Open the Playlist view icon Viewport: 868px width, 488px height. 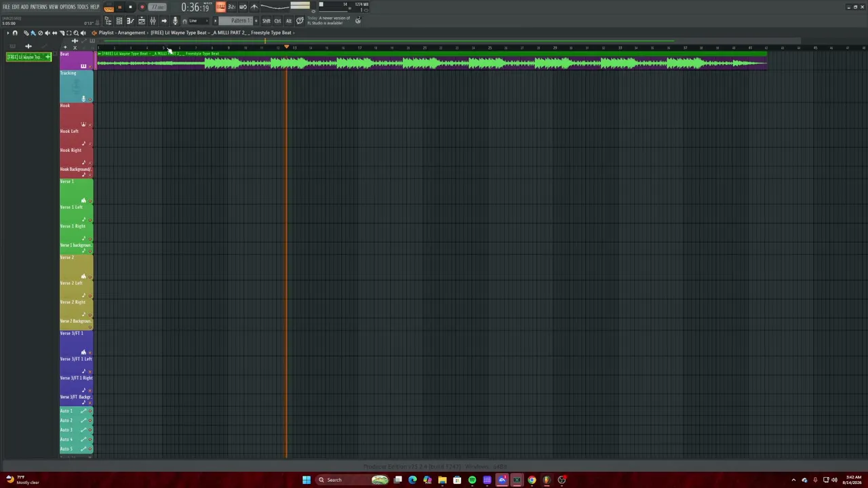[x=108, y=21]
